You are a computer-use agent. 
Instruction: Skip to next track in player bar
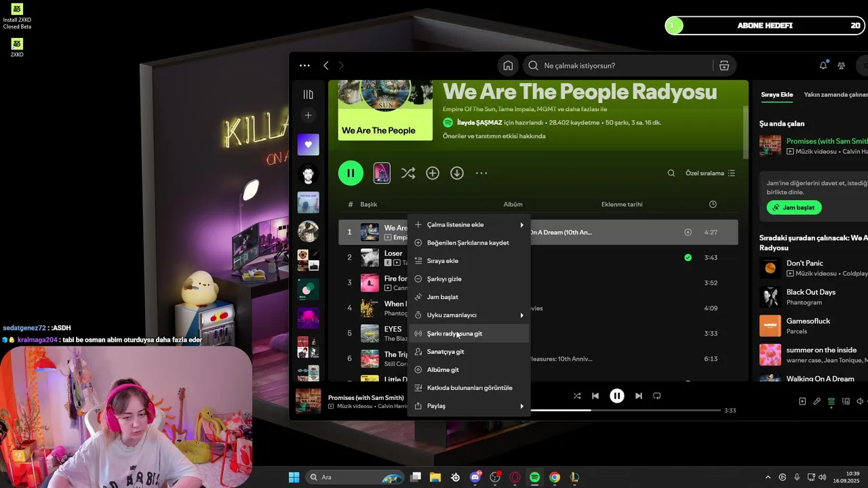[638, 396]
